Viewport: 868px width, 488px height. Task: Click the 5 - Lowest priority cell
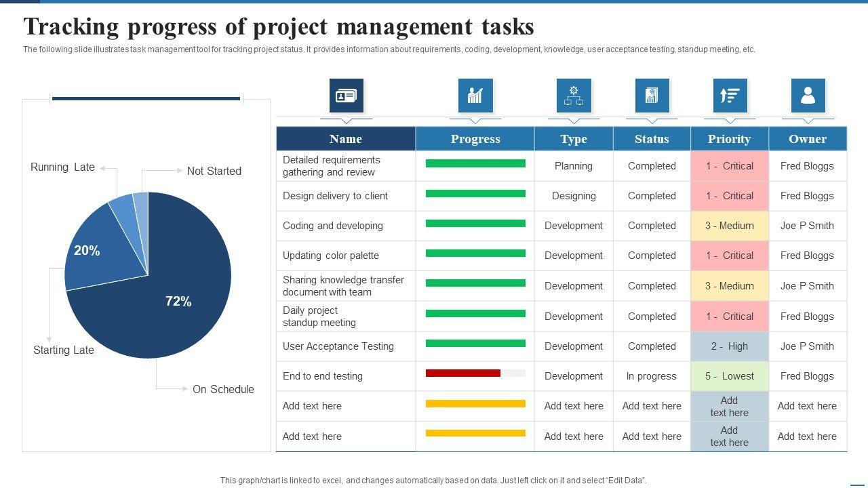click(729, 376)
